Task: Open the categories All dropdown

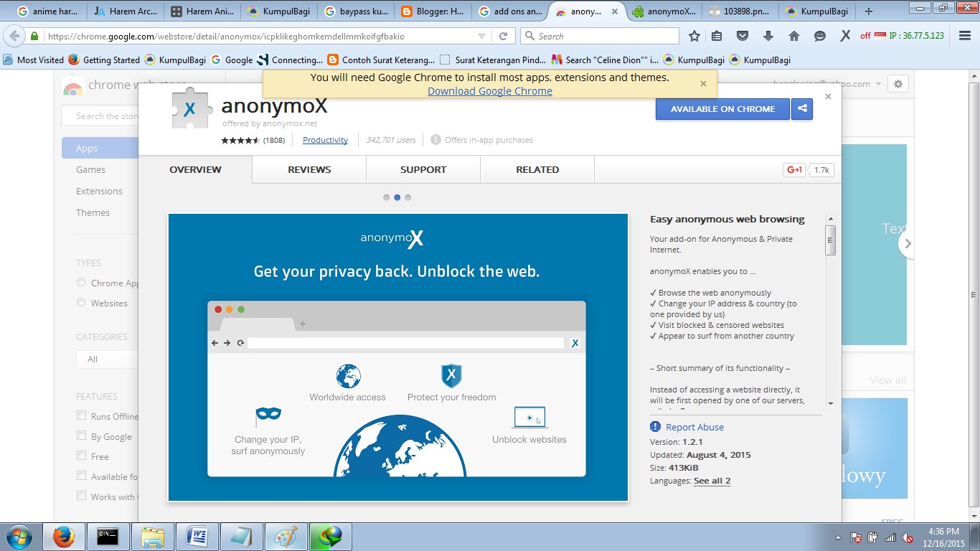Action: pyautogui.click(x=107, y=359)
